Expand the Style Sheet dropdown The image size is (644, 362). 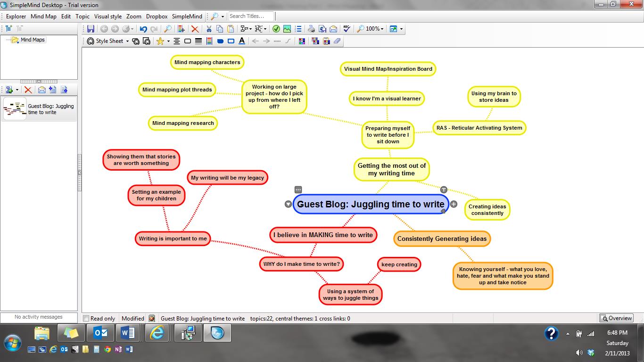click(127, 41)
